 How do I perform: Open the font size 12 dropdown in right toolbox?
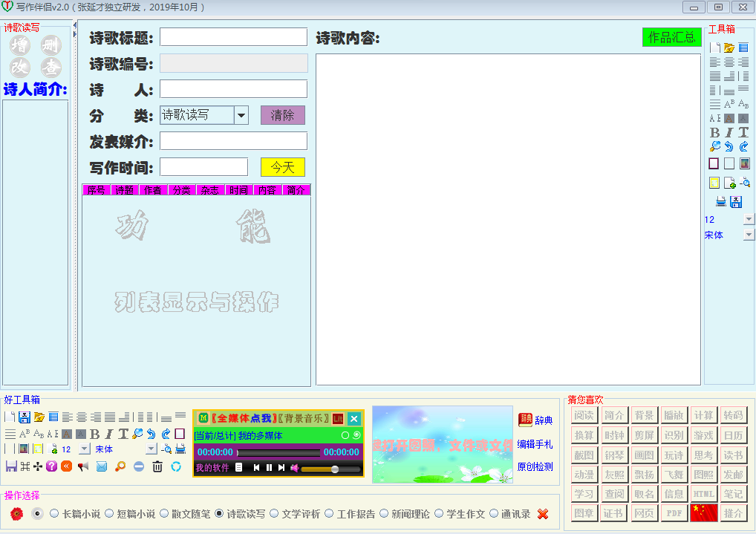coord(748,220)
